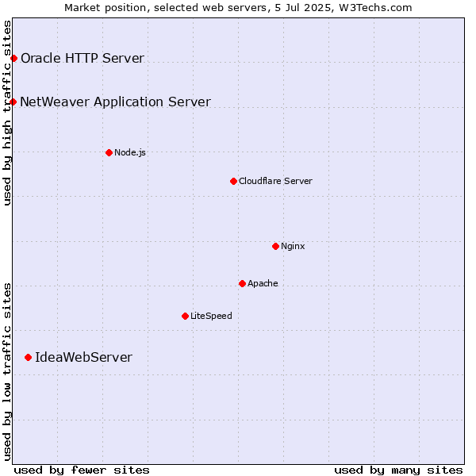
Task: Click the 'used by low traffic sites' axis label
Action: [x=7, y=372]
